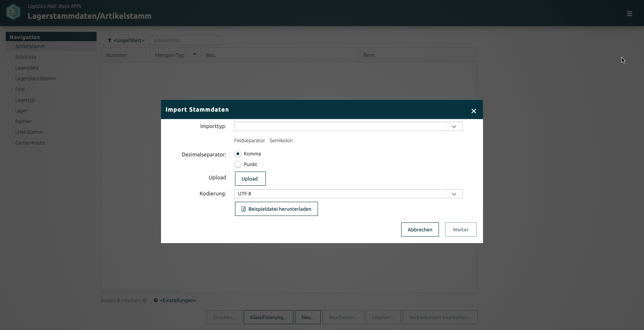Viewport: 644px width, 330px height.
Task: Select the Punkt decimal separator option
Action: click(238, 164)
